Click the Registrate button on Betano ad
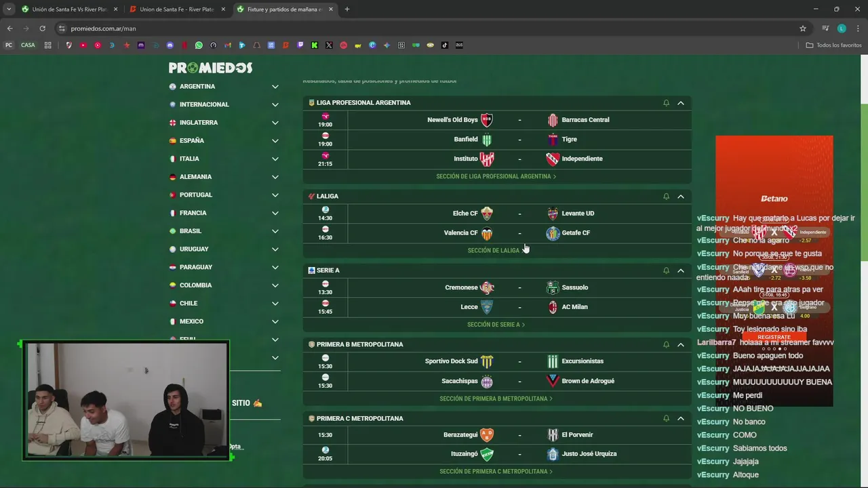 click(x=774, y=337)
